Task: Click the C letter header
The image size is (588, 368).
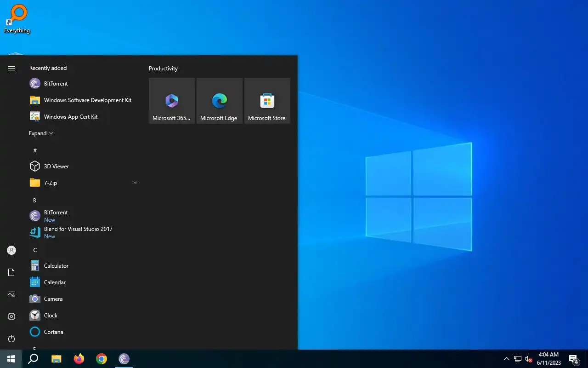Action: pos(35,250)
